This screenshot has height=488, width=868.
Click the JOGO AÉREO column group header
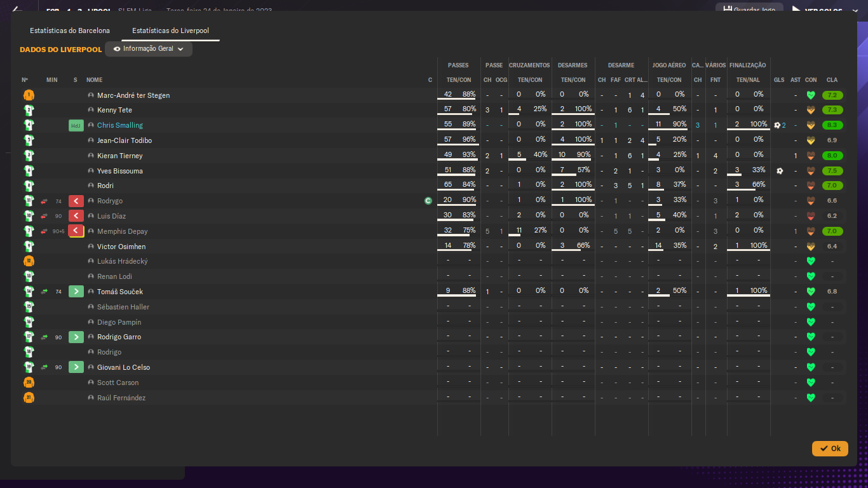point(669,65)
